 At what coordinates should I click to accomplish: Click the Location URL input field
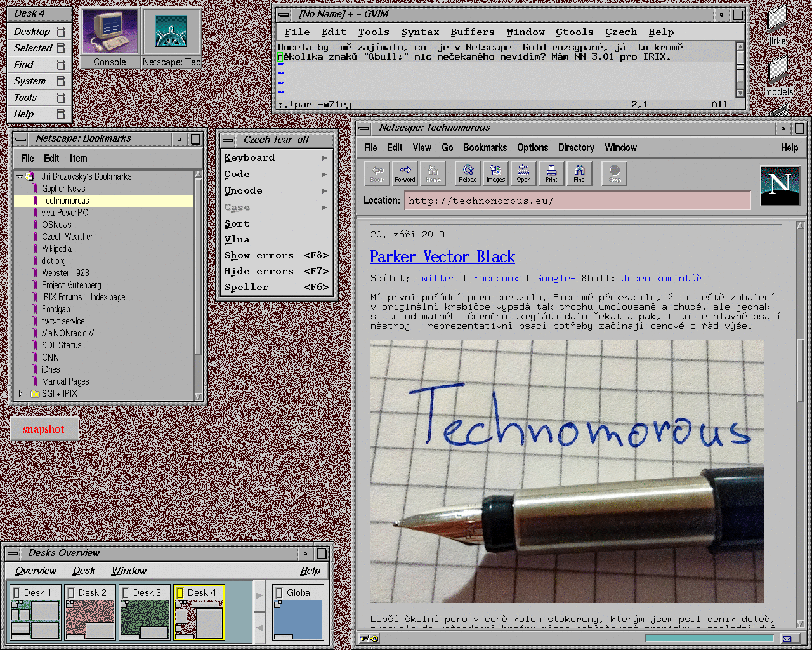click(x=577, y=201)
